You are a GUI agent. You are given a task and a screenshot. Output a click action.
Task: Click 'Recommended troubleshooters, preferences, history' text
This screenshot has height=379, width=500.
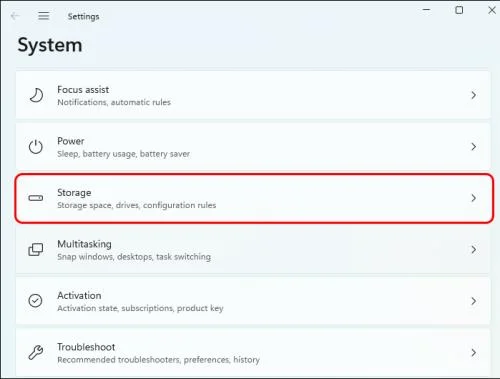(158, 360)
